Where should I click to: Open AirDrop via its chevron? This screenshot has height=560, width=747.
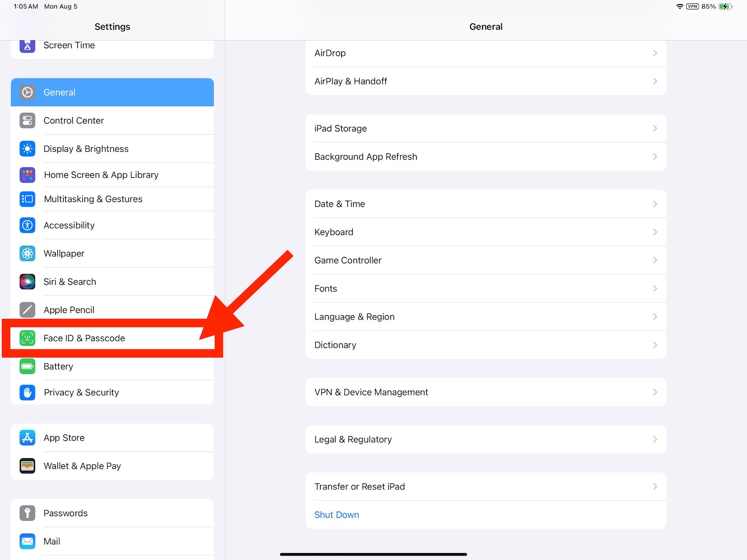(655, 53)
